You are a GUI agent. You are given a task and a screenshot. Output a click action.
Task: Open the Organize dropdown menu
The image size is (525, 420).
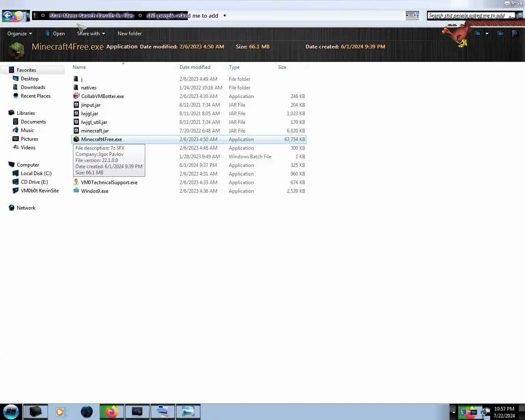click(x=19, y=34)
